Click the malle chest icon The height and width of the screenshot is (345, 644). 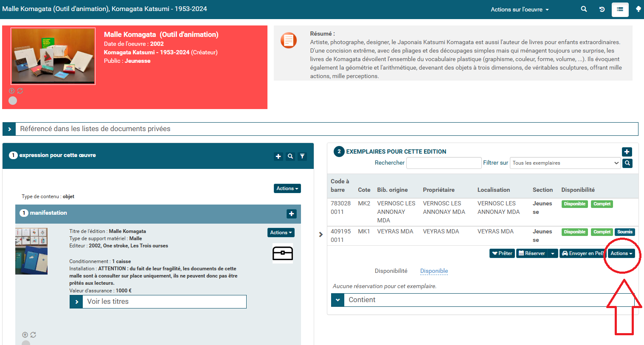coord(282,253)
